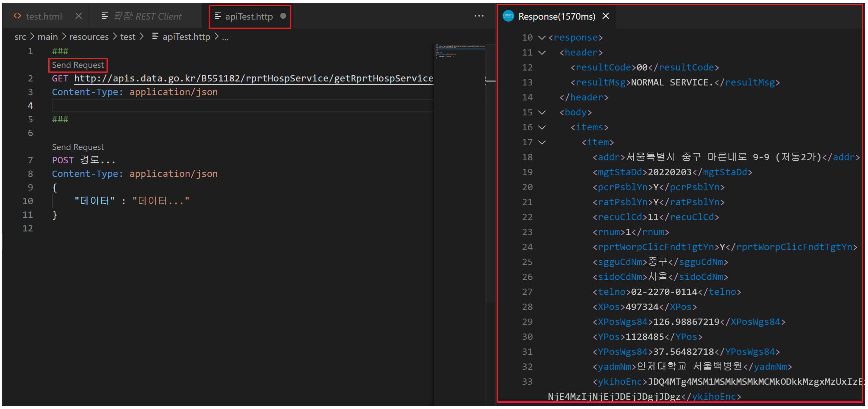The height and width of the screenshot is (409, 868).
Task: Click the apiTest.http file icon in the breadcrumb bar
Action: click(x=155, y=37)
